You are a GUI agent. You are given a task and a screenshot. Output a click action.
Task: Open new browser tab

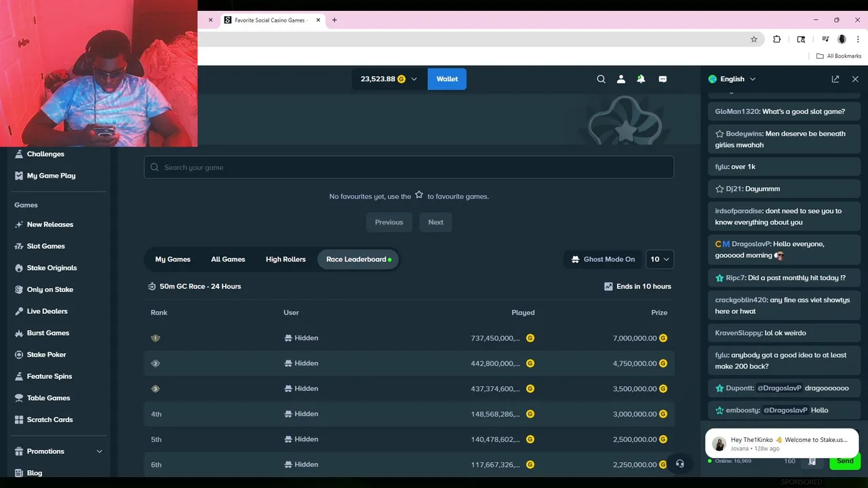(334, 20)
